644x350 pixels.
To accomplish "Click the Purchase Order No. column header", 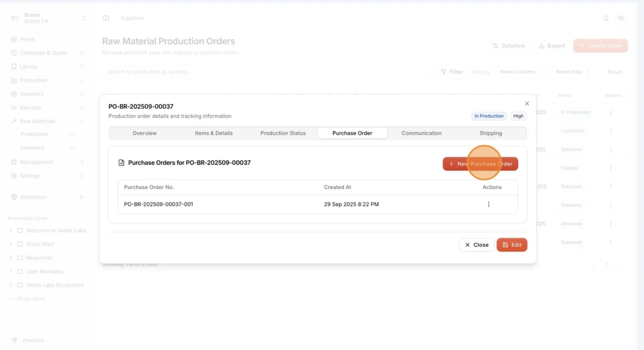I will (x=149, y=187).
